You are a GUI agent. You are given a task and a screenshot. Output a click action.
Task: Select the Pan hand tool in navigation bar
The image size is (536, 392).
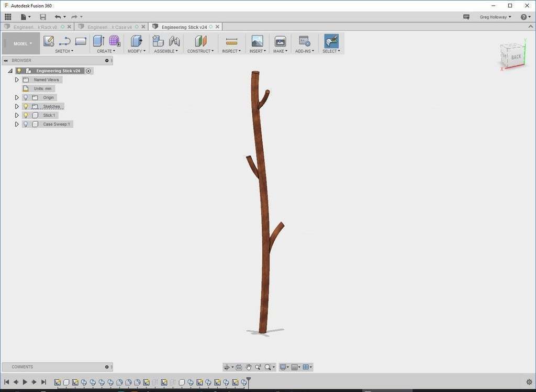(x=249, y=367)
